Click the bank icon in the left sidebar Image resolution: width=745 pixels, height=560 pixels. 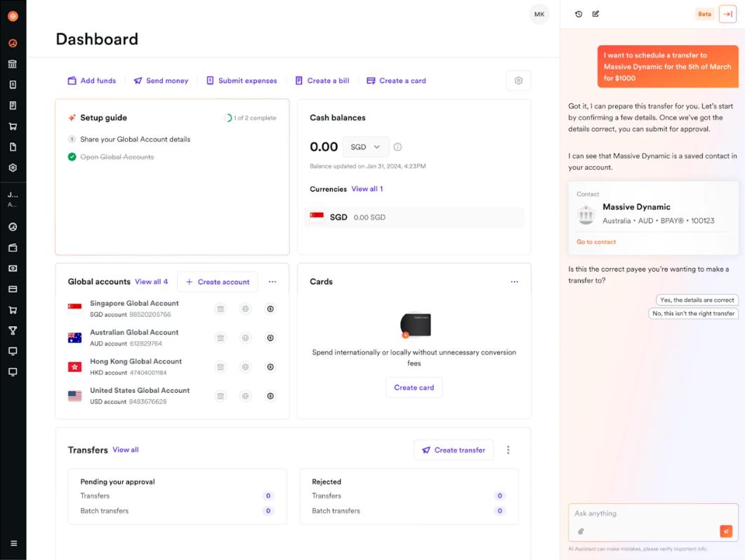pos(13,64)
